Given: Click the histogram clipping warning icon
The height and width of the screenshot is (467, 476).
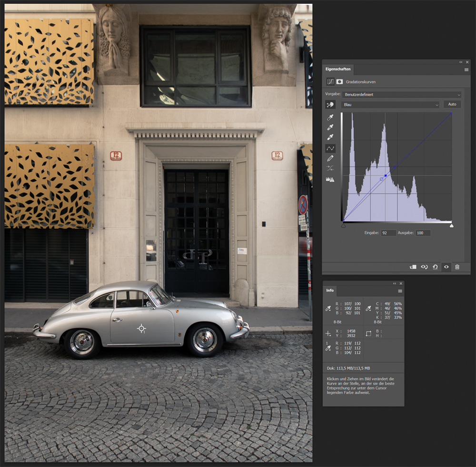Looking at the screenshot, I should (330, 179).
